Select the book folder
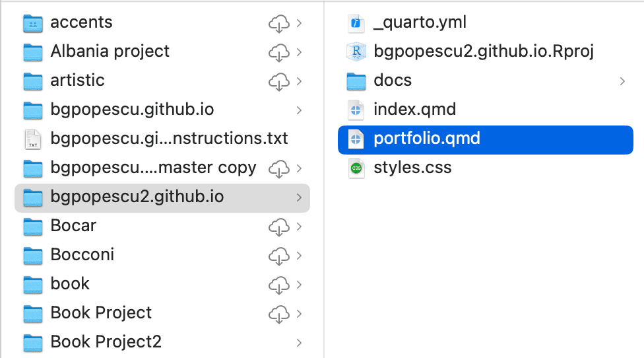Screen dimensions: 644x358 pyautogui.click(x=70, y=284)
